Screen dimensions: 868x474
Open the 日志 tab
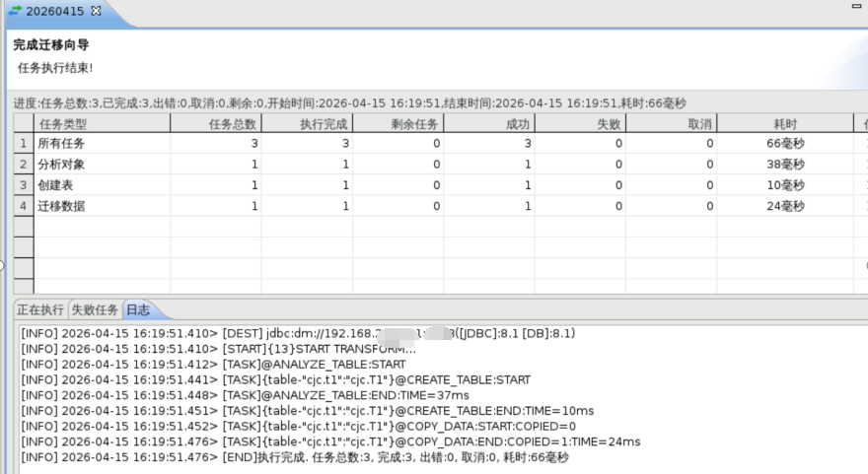pos(138,309)
